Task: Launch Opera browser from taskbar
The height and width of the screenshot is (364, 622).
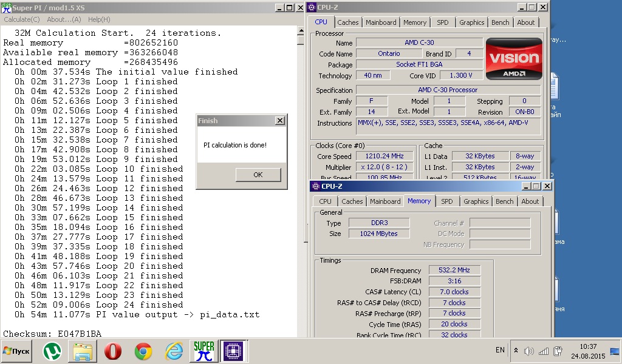Action: click(x=113, y=351)
